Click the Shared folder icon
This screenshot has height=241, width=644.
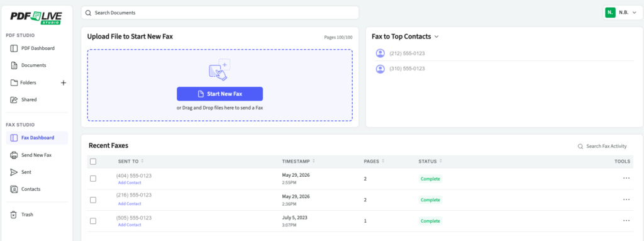[x=14, y=99]
